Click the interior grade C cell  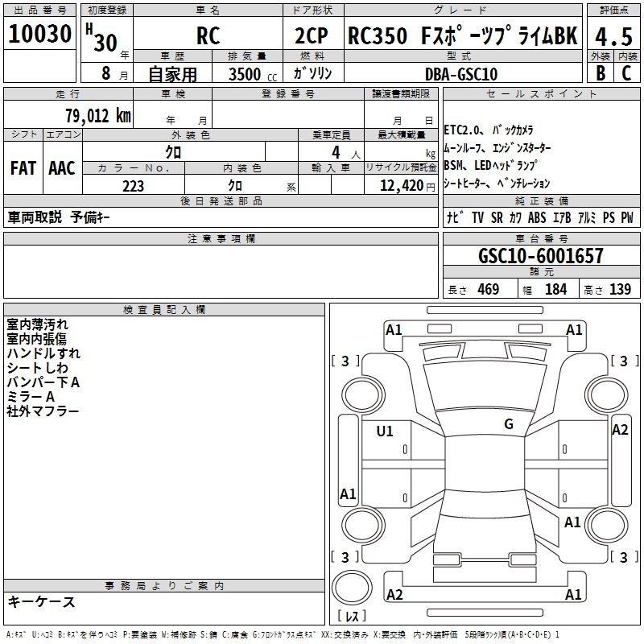pos(626,73)
